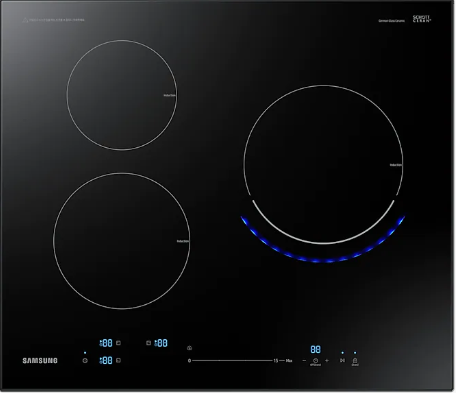Tap the power on/off touch icon
Viewport: 456px width, 393px height.
point(85,360)
